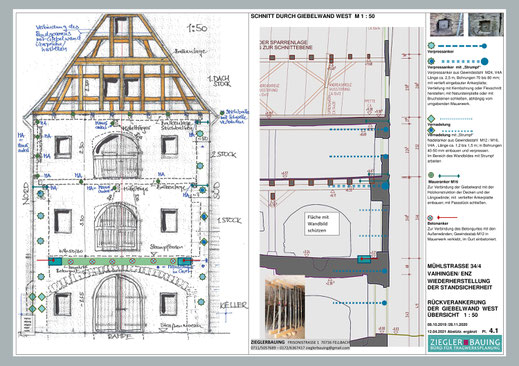Select the plan number '4.1'
The width and height of the screenshot is (519, 366).
coord(493,331)
